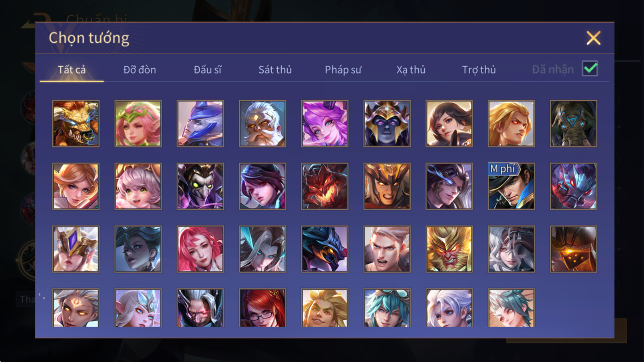Switch to the 'Đỡ đòn' tab
Image resolution: width=644 pixels, height=362 pixels.
[x=140, y=70]
